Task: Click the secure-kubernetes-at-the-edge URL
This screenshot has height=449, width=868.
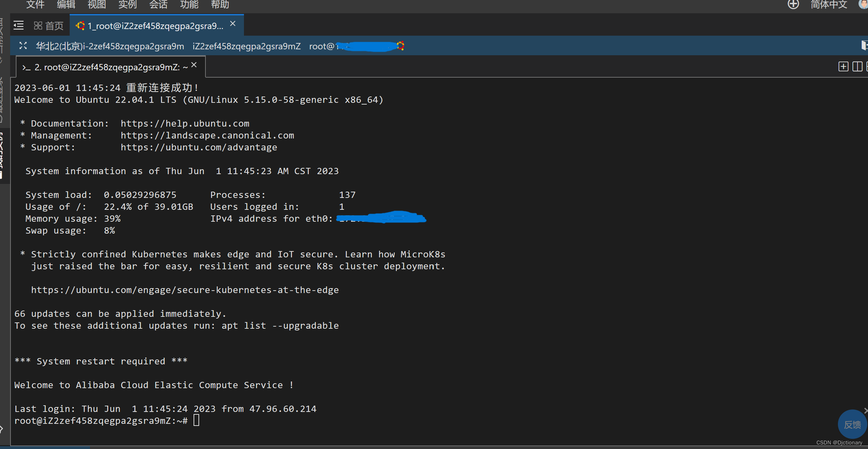Action: tap(185, 290)
